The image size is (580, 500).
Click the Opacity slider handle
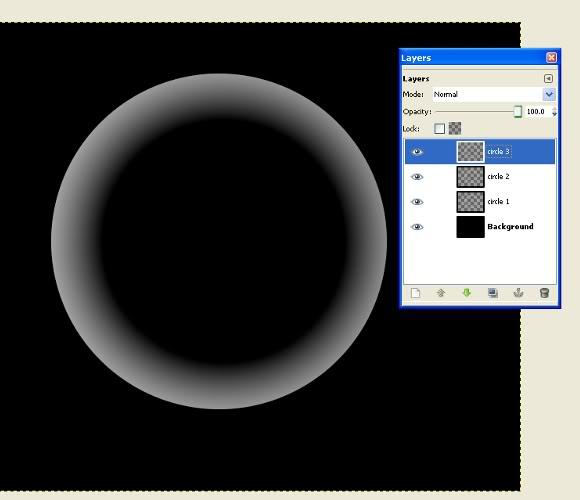[518, 111]
